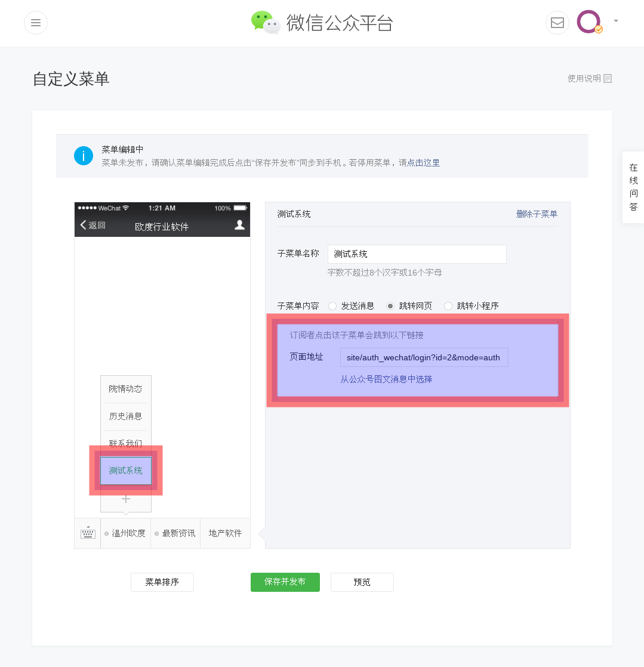
Task: Click the 微信公众平台 title text
Action: pyautogui.click(x=340, y=23)
